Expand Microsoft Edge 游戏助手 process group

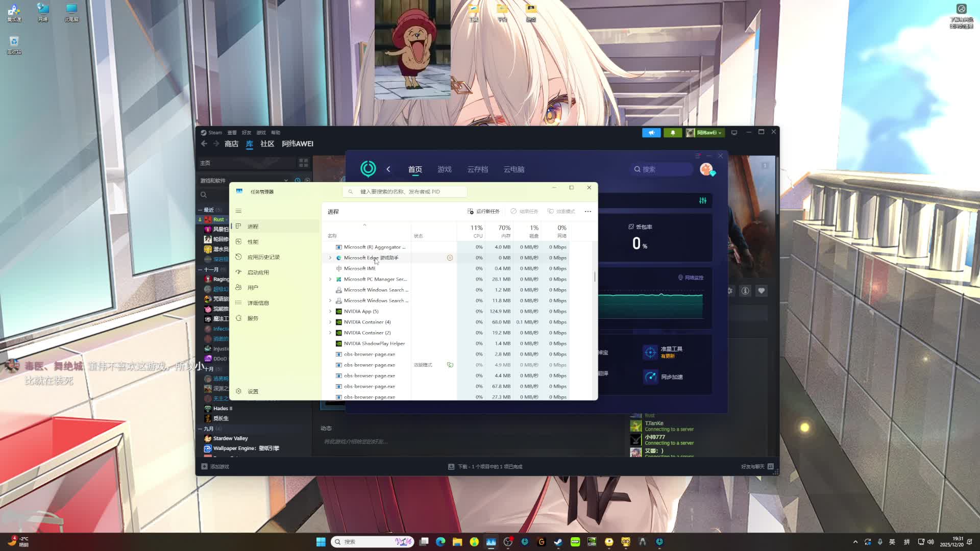[x=330, y=258]
